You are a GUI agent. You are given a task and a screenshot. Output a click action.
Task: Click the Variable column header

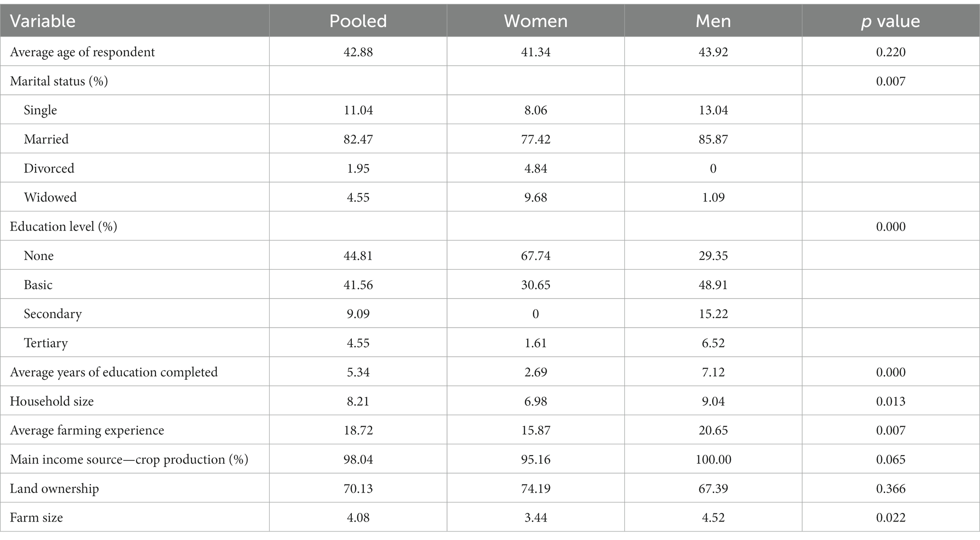[x=43, y=21]
